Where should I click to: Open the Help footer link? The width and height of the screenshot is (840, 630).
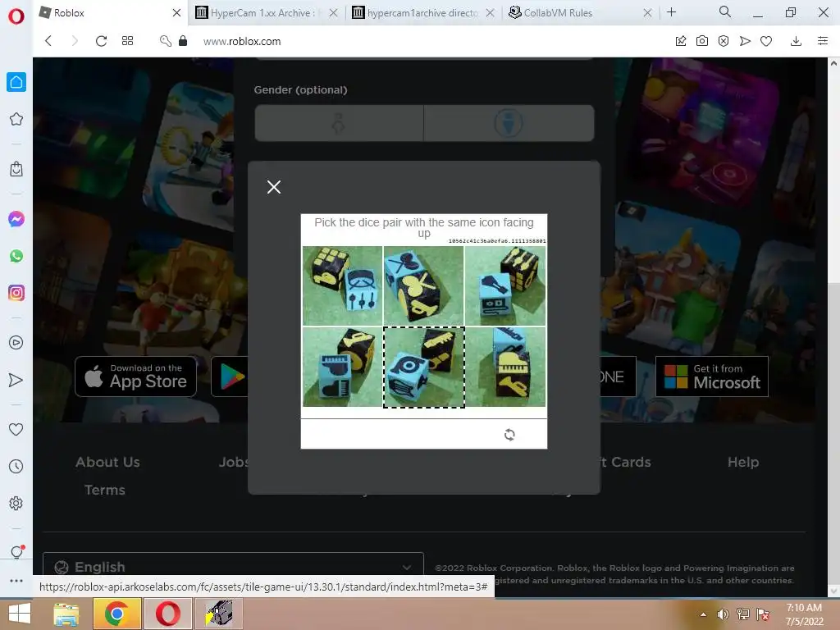pyautogui.click(x=743, y=462)
